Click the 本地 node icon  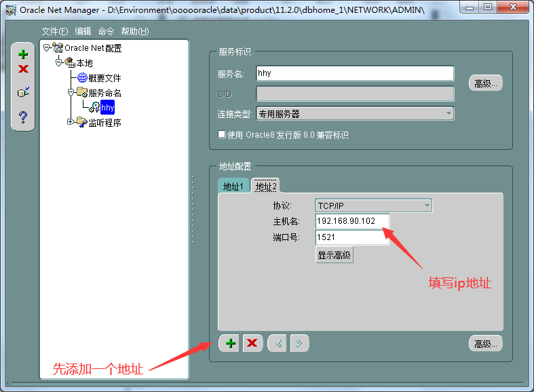pyautogui.click(x=70, y=62)
